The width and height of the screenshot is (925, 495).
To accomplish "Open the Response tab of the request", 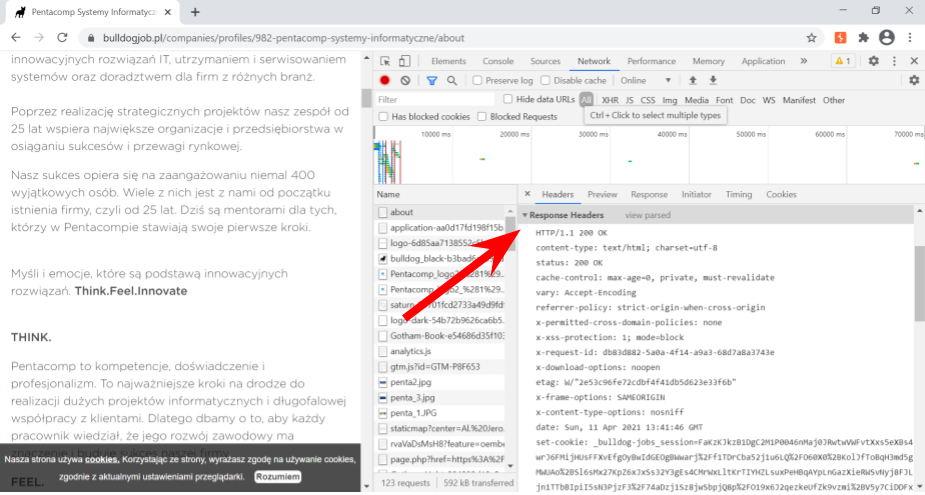I will click(649, 194).
